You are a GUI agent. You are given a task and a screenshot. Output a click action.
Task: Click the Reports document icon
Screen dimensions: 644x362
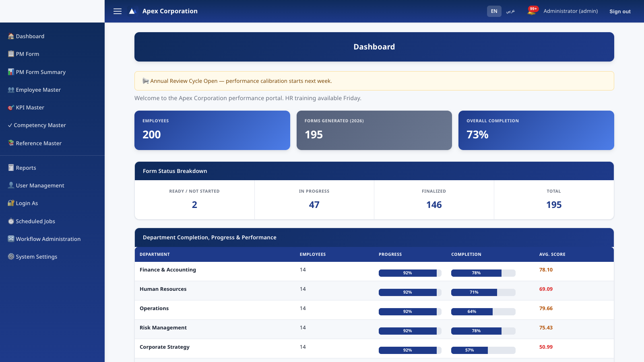tap(11, 168)
